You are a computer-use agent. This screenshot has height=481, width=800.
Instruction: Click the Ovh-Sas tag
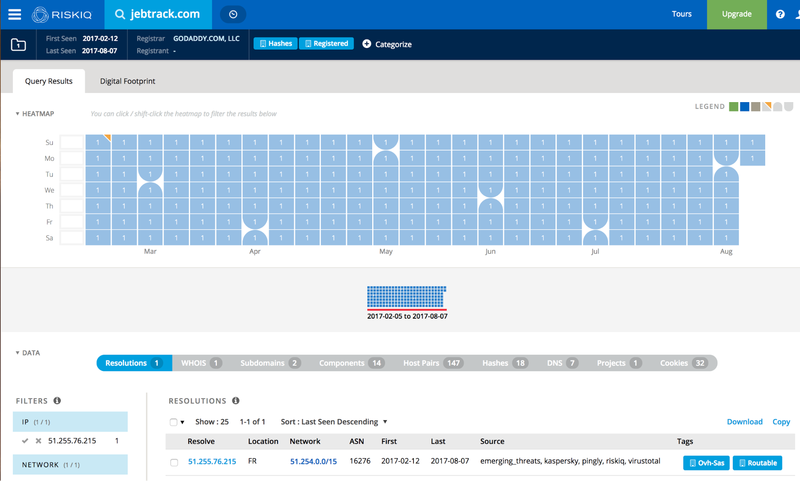click(706, 463)
